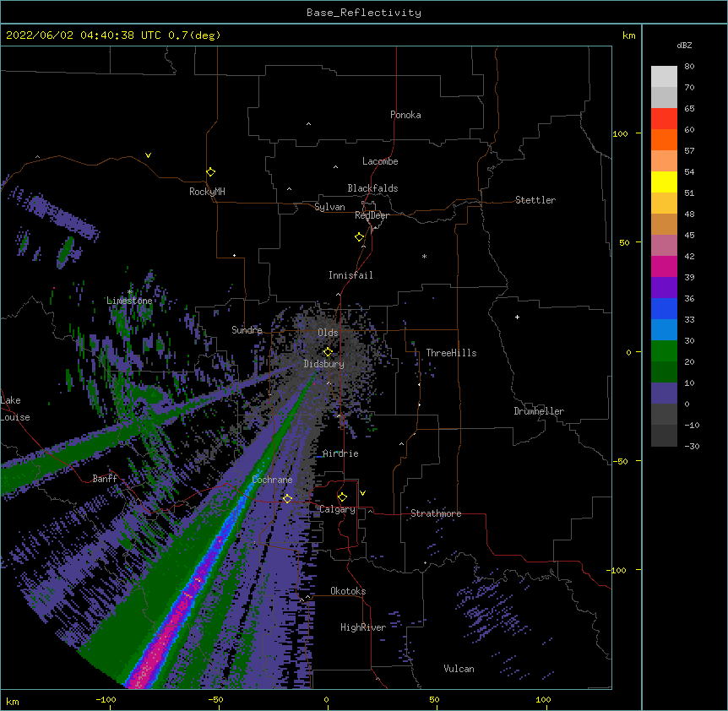Click the Drumheller label
Viewport: 728px width, 711px height.
click(x=539, y=411)
